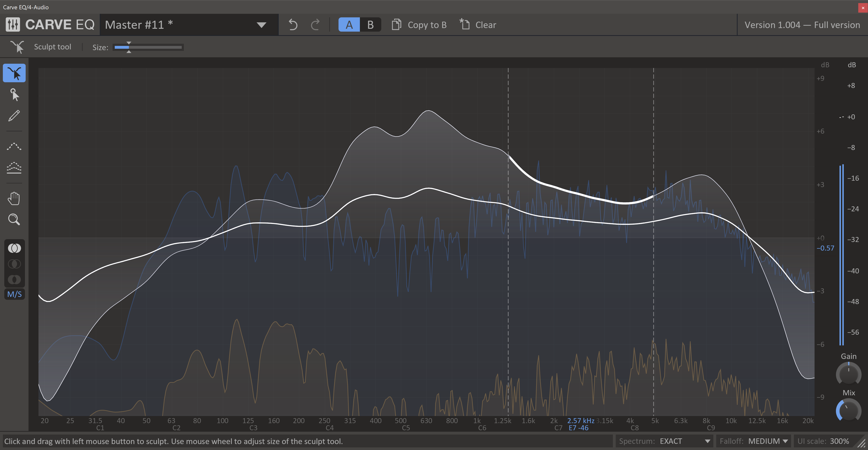Switch to EQ slot B
The width and height of the screenshot is (868, 450).
(370, 24)
